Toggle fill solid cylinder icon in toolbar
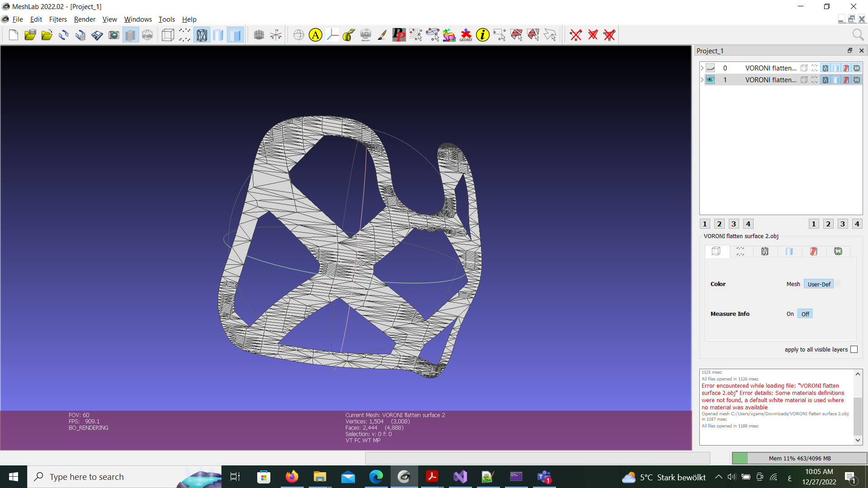The image size is (868, 488). [218, 35]
